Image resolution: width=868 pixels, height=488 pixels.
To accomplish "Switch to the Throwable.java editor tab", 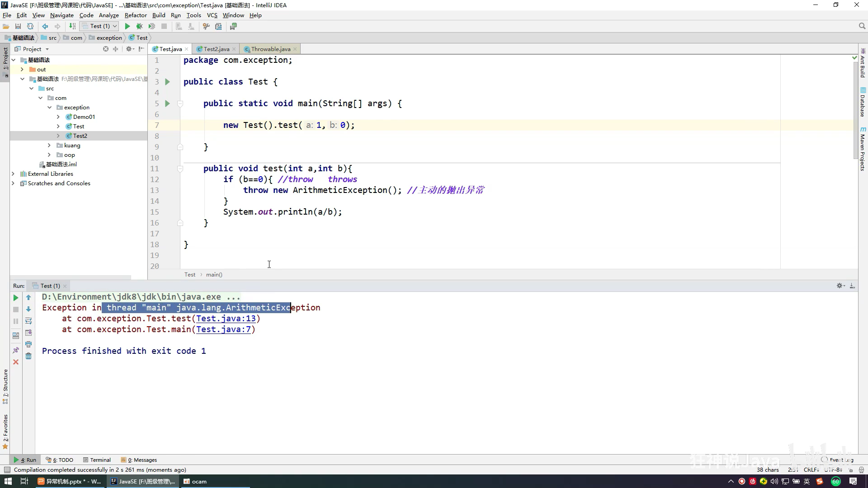I will (x=270, y=49).
